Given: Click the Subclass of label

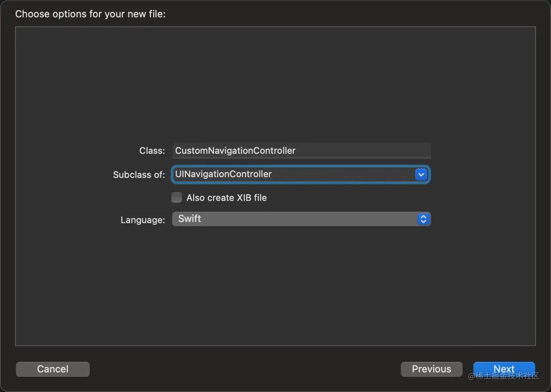Looking at the screenshot, I should point(139,174).
